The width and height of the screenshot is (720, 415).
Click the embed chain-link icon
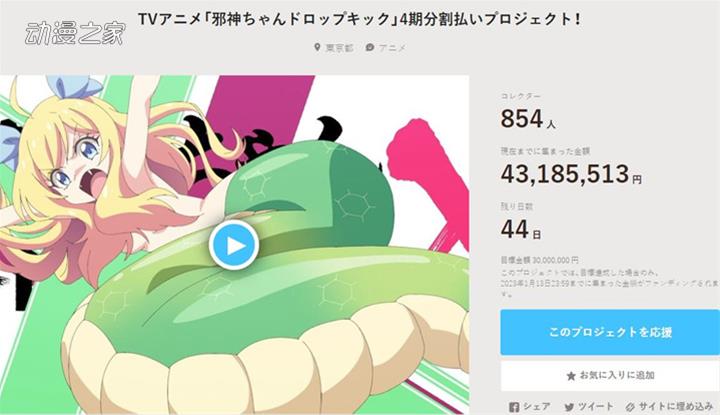[x=630, y=407]
